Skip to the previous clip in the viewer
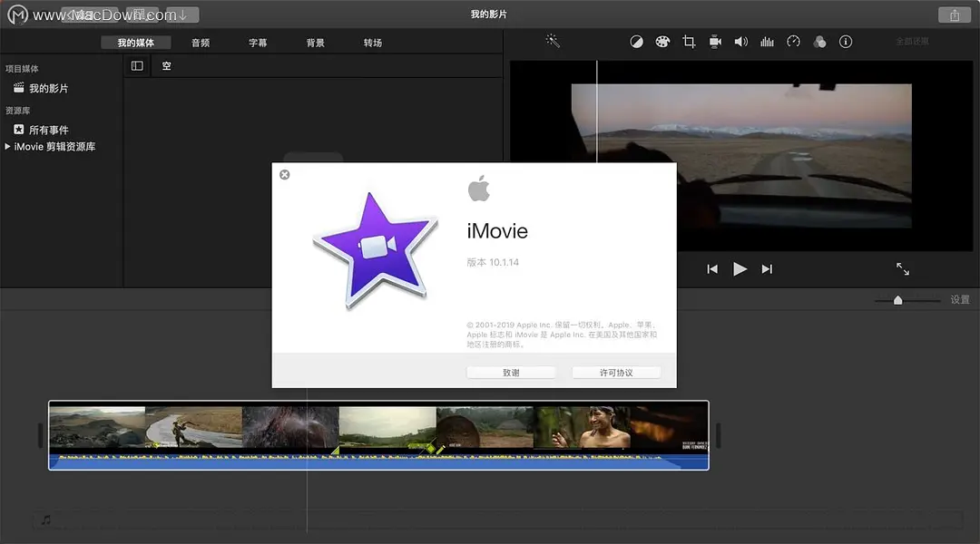The width and height of the screenshot is (980, 544). tap(712, 269)
